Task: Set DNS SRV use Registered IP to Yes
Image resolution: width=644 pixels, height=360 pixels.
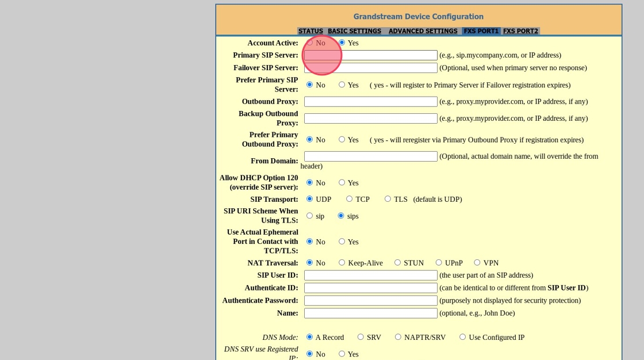Action: click(342, 354)
